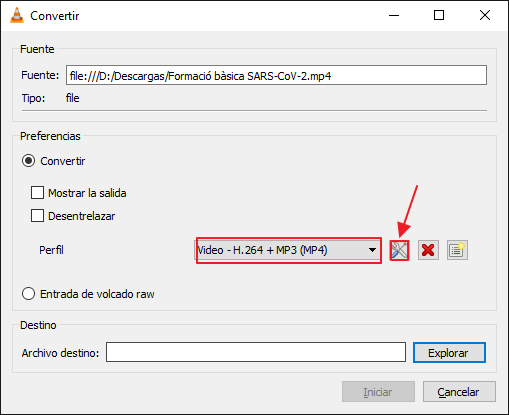Click the VLC cone icon in title bar
The height and width of the screenshot is (415, 509).
tap(17, 15)
